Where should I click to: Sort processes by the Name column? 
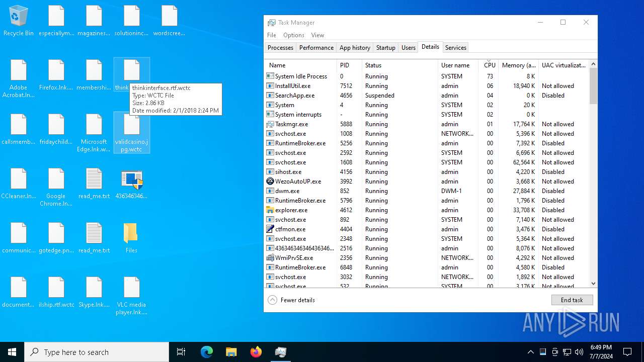[x=300, y=65]
